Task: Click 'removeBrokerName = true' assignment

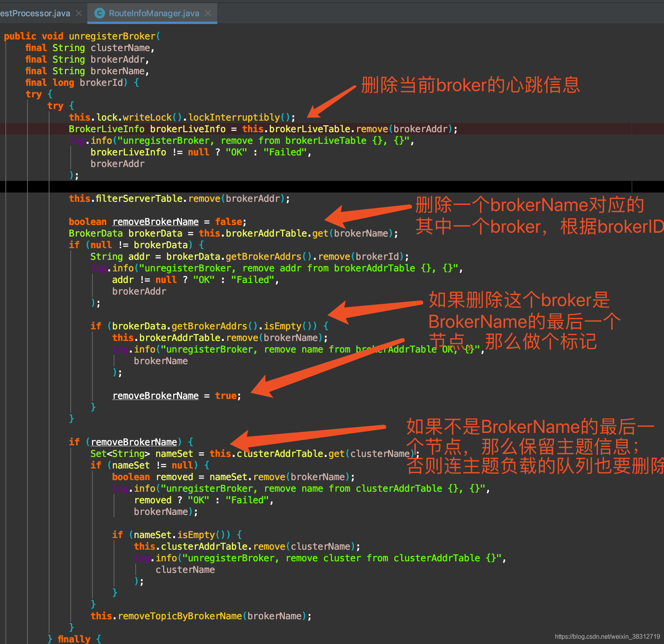Action: point(177,395)
